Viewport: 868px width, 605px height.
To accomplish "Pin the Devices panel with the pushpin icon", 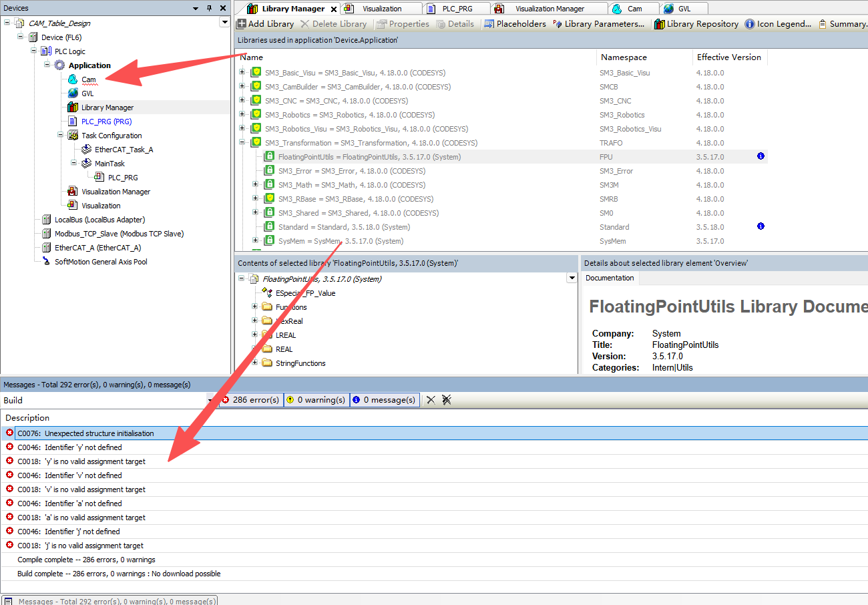I will click(x=210, y=8).
